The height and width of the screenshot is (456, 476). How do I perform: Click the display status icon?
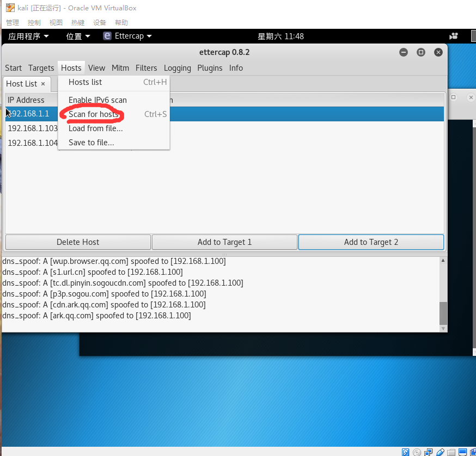point(463,452)
